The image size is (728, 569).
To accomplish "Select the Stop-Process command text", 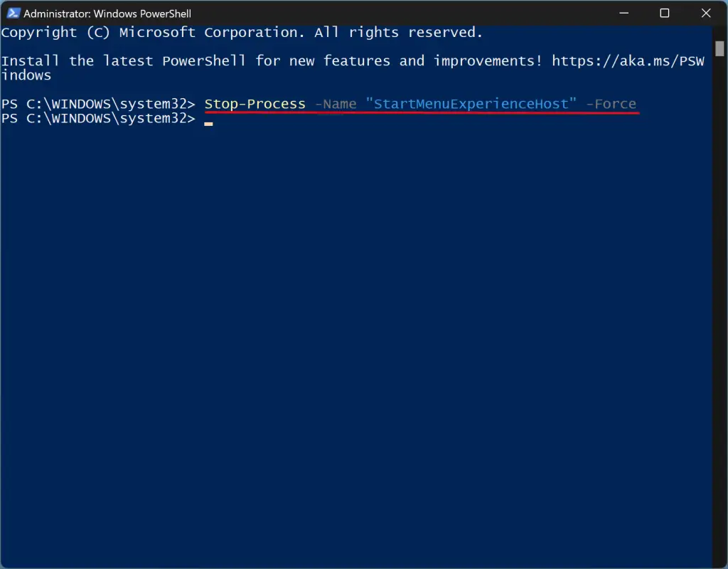I will click(255, 104).
